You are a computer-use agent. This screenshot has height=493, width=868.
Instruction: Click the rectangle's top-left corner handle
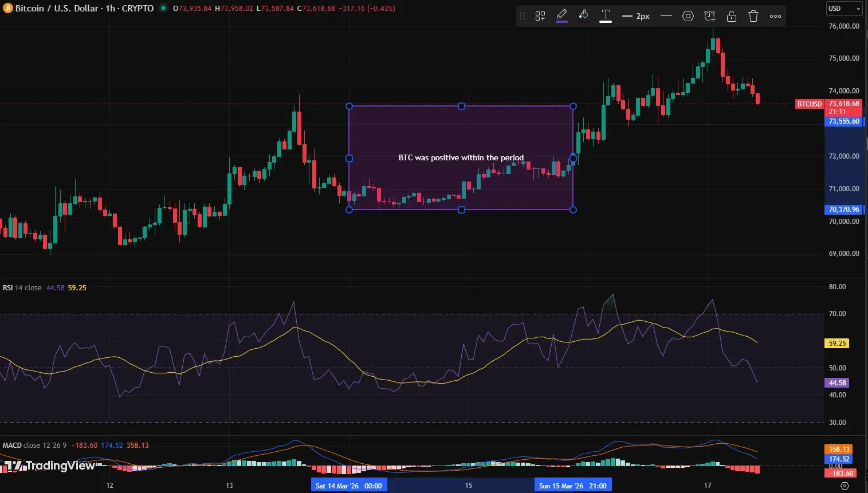click(349, 107)
